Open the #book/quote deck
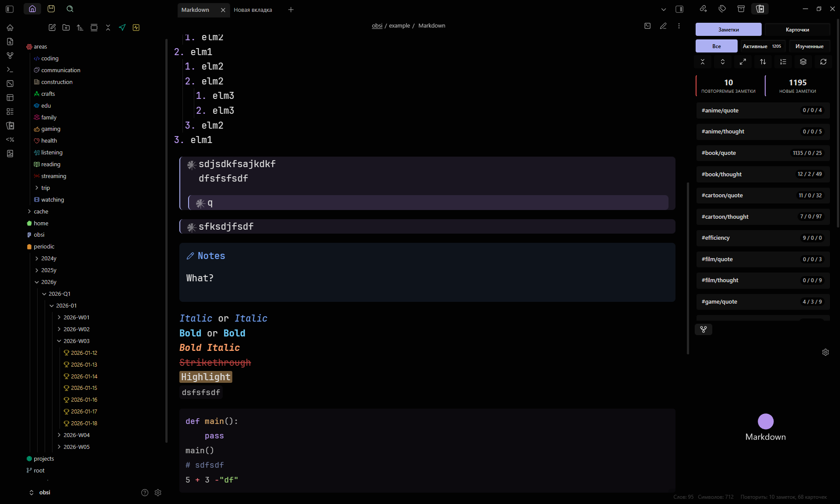The height and width of the screenshot is (504, 840). click(x=763, y=153)
